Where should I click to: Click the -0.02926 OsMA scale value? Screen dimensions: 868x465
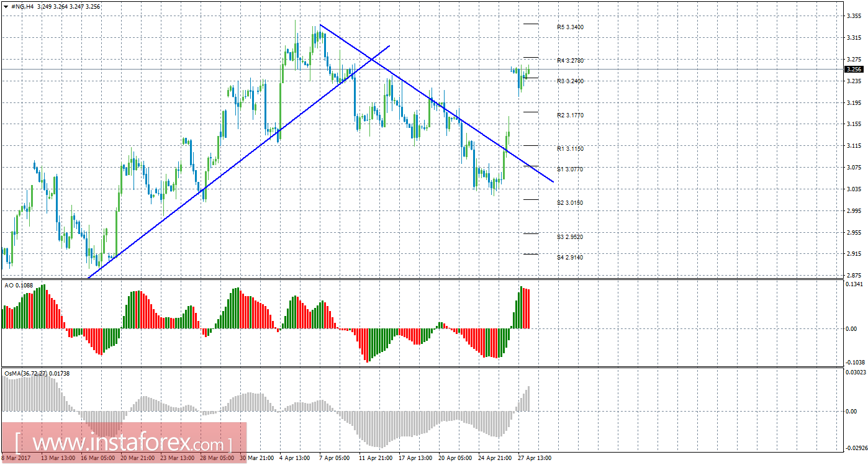(x=856, y=448)
